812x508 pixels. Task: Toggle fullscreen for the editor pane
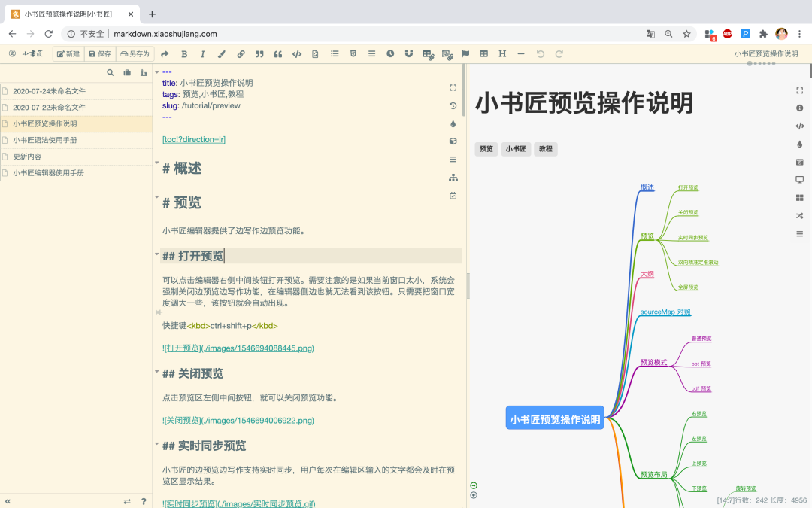pyautogui.click(x=453, y=88)
